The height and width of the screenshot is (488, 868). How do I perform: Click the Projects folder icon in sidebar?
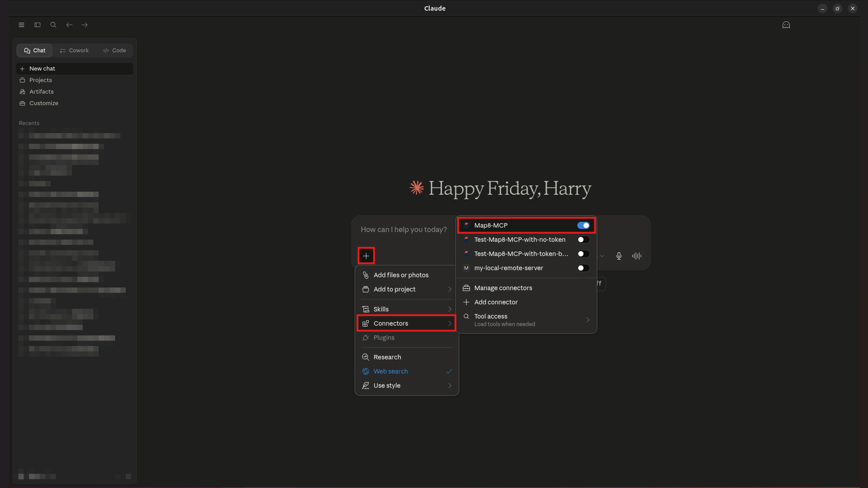coord(22,80)
